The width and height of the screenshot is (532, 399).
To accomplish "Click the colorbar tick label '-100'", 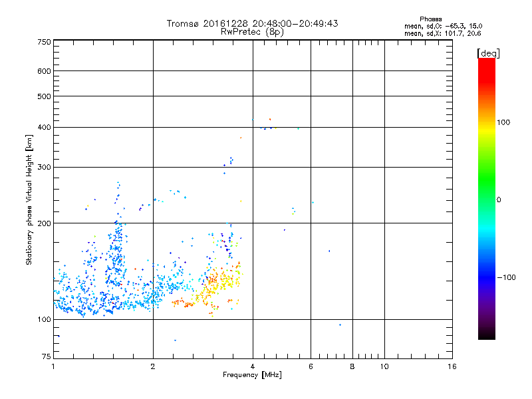I will (506, 277).
